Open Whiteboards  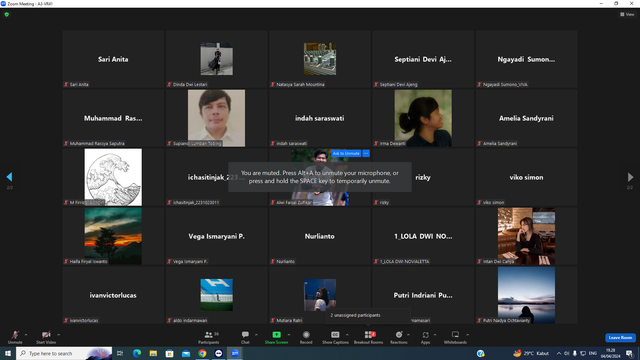tap(455, 337)
